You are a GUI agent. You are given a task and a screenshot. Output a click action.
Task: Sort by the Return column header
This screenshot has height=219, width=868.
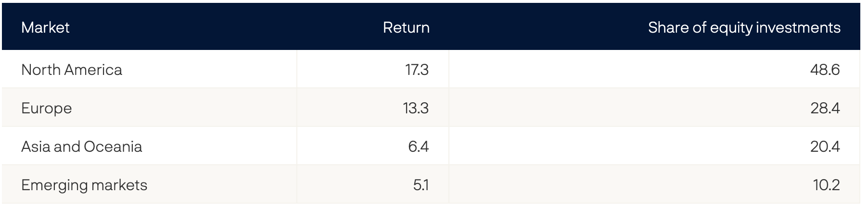point(406,27)
